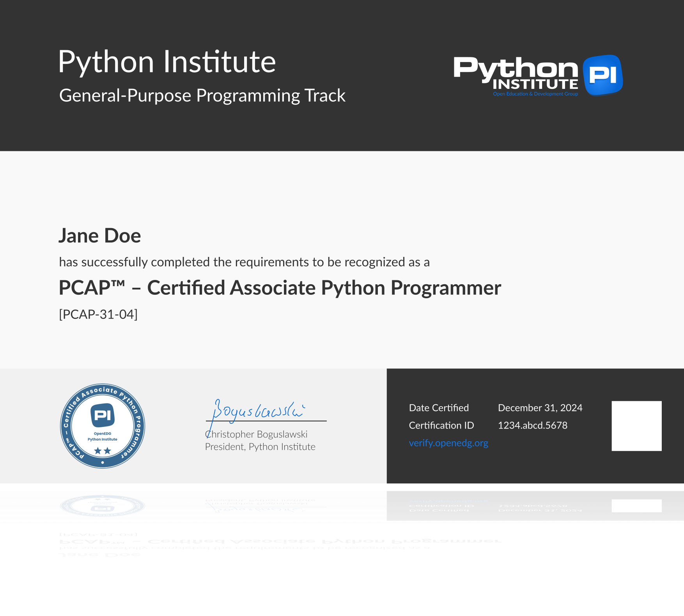Click the Python Institute PI logo
684x616 pixels.
[538, 75]
